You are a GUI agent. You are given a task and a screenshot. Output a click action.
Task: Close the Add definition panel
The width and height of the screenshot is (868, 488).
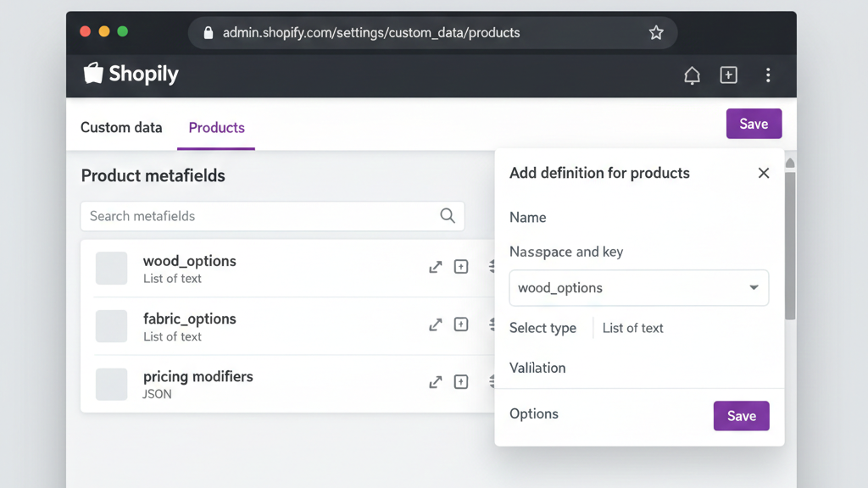tap(764, 173)
